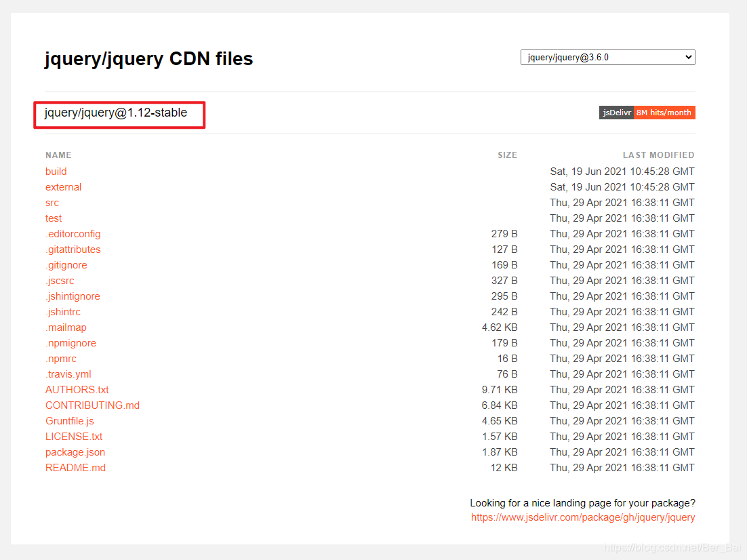Click the README.md last modified date
The width and height of the screenshot is (747, 560).
click(x=622, y=468)
